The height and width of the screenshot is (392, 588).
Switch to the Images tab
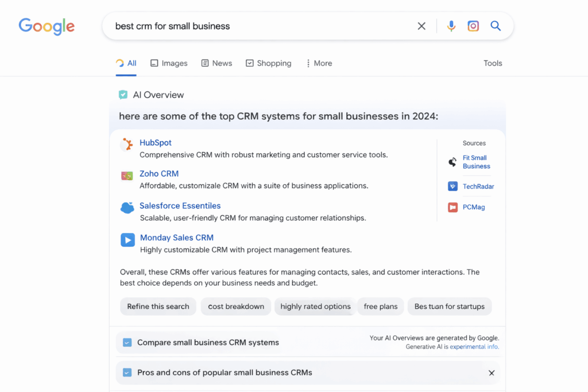coord(169,63)
